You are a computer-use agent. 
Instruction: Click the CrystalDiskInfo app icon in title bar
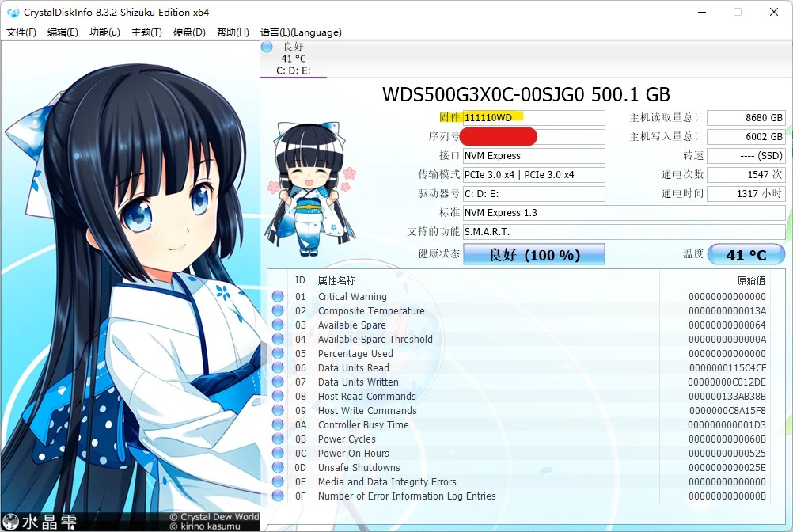(13, 12)
